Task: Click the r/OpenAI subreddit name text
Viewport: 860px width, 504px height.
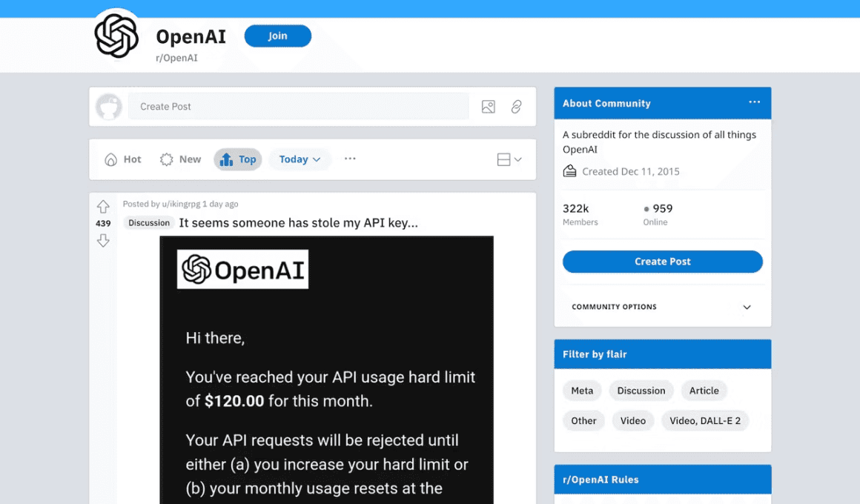Action: (176, 58)
